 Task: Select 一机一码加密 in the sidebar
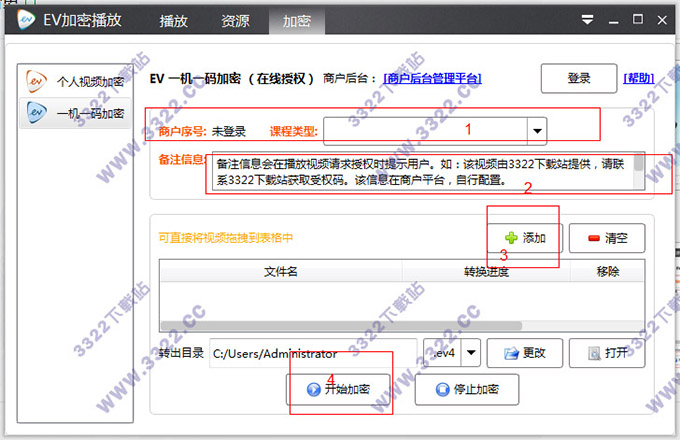coord(75,113)
